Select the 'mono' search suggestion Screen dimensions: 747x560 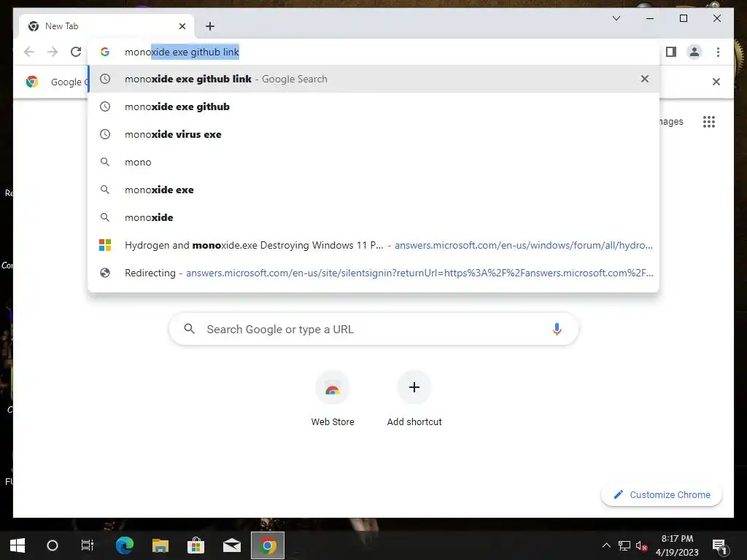[374, 162]
